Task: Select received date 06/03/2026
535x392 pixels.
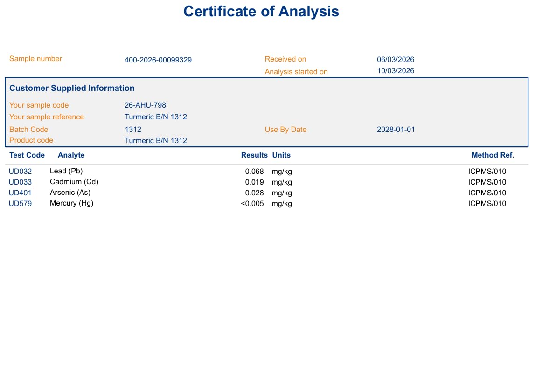Action: pos(396,59)
